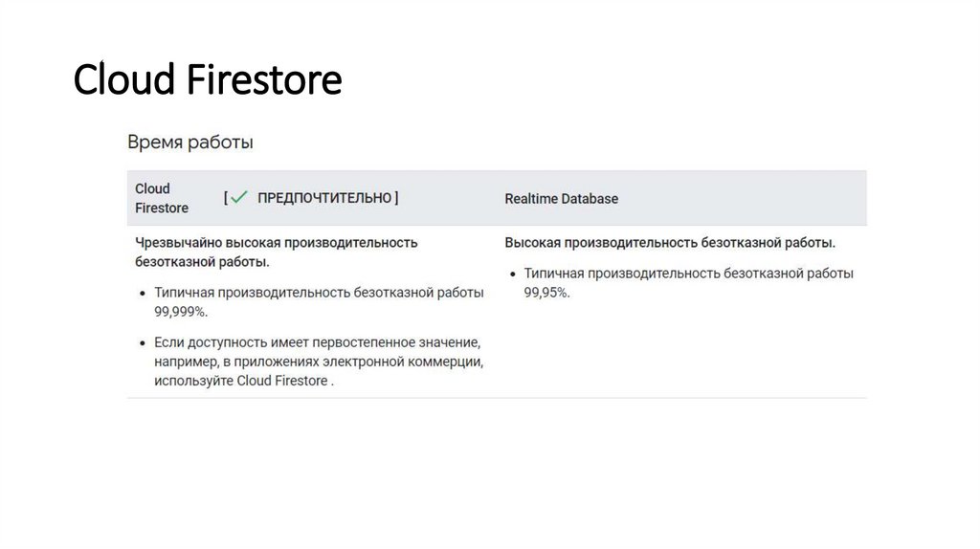Select the "Realtime Database" column header
980x549 pixels.
[x=561, y=199]
